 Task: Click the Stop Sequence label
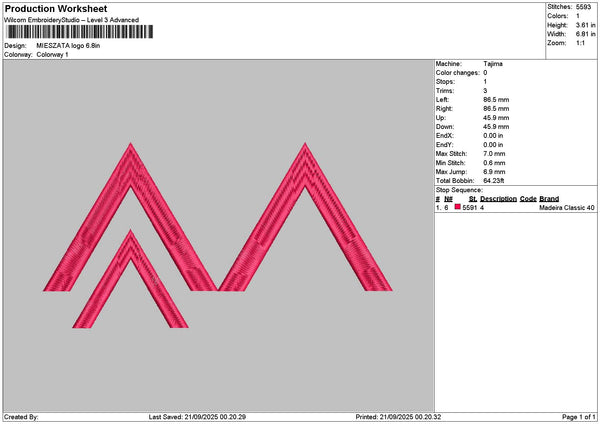459,190
